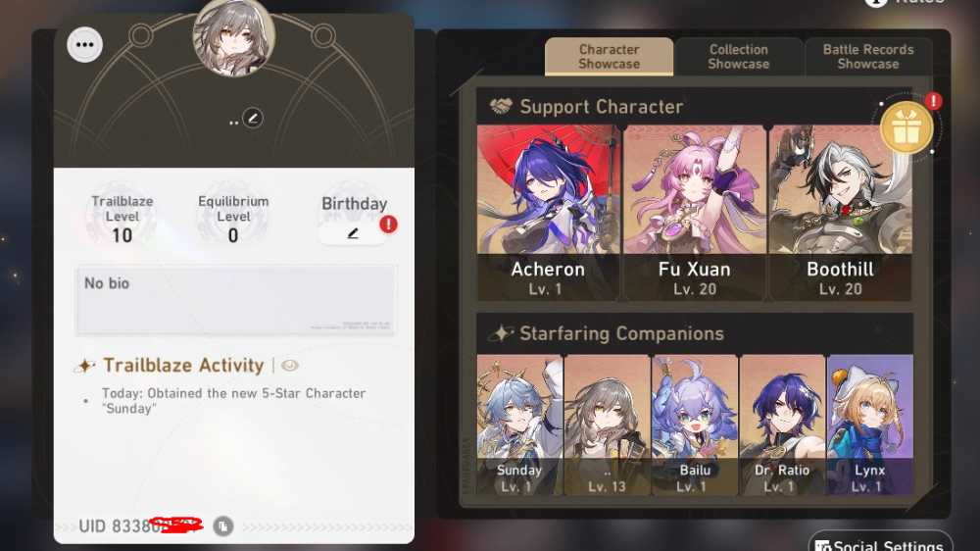
Task: Select Boothill support character card
Action: point(840,213)
